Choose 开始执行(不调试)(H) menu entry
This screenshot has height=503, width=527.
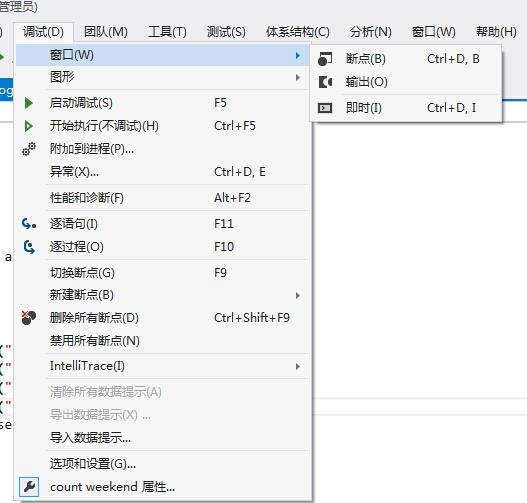click(x=162, y=126)
